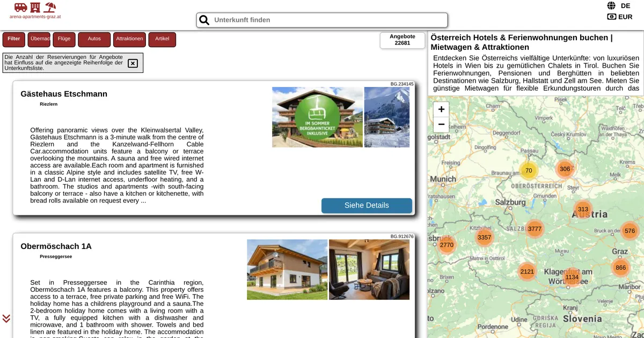Click the search magnifier icon
The image size is (644, 338).
[x=204, y=20]
